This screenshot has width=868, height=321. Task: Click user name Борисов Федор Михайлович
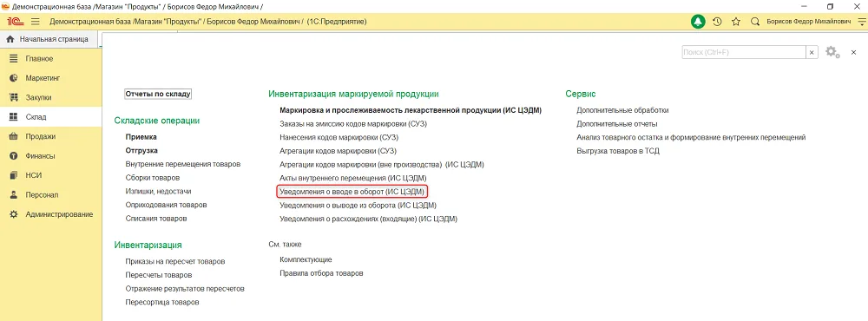[x=809, y=22]
